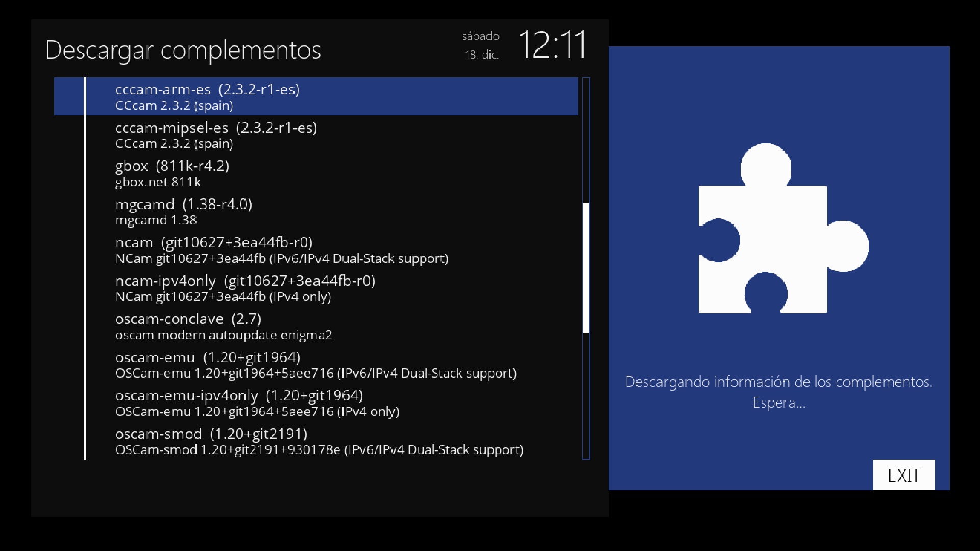The image size is (980, 551).
Task: Select the ncam git10627 Dual-Stack entry
Action: [316, 249]
